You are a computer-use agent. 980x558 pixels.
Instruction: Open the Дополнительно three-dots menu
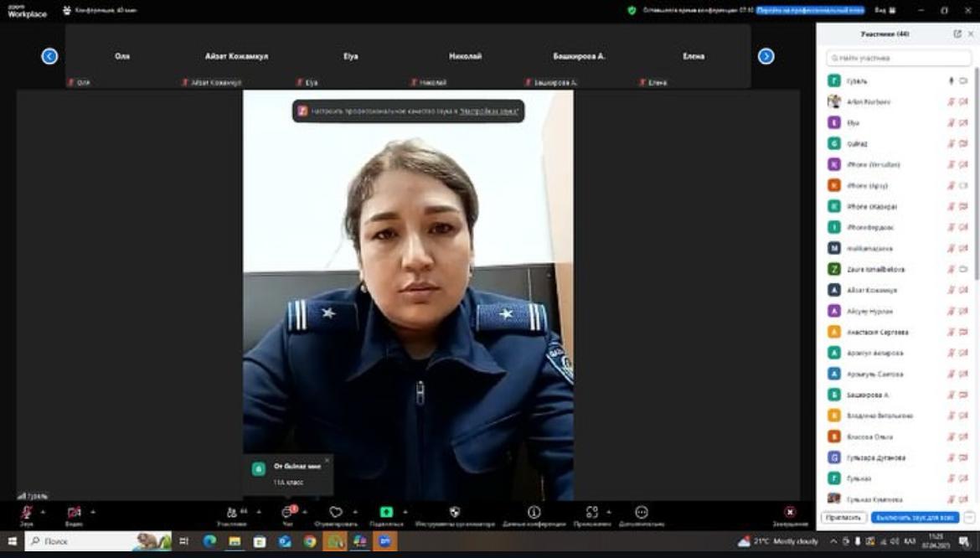tap(642, 512)
